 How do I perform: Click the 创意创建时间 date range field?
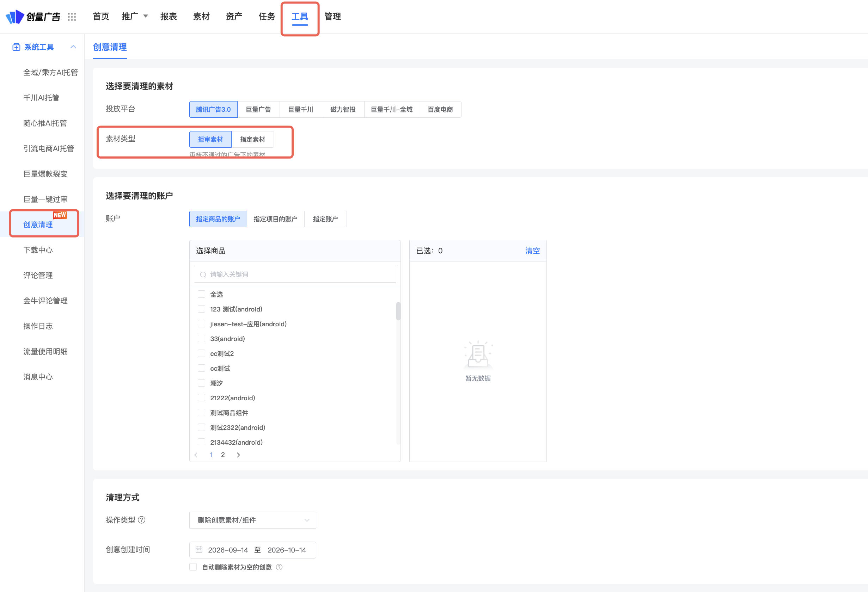pyautogui.click(x=253, y=550)
